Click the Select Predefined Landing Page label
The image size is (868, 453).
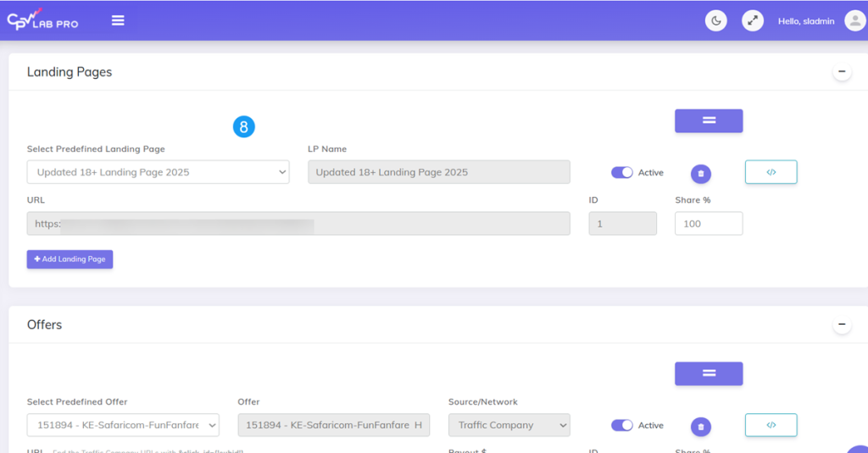(x=96, y=149)
